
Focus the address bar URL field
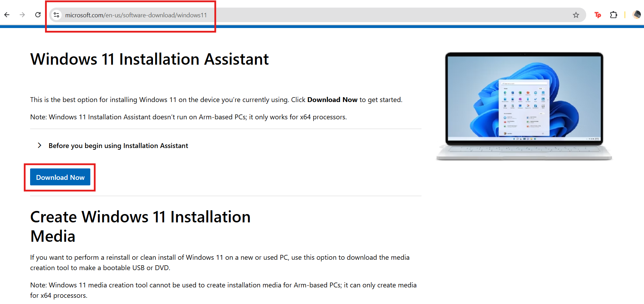[317, 15]
